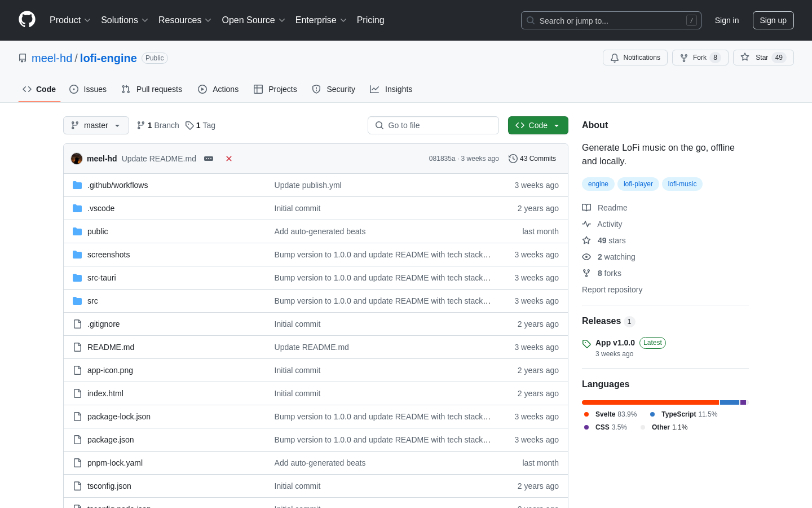Screen dimensions: 812x508
Task: Star the lofi-engine repository
Action: (x=764, y=58)
